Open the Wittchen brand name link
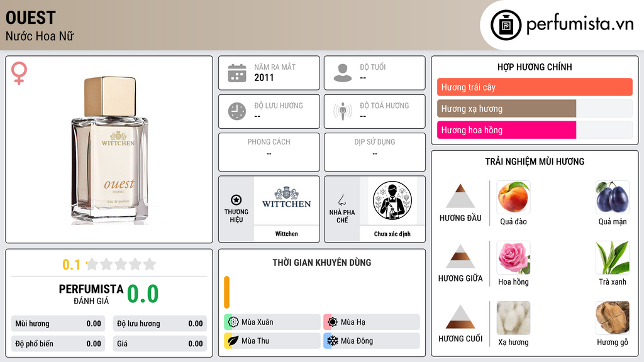Image resolution: width=644 pixels, height=362 pixels. coord(287,234)
